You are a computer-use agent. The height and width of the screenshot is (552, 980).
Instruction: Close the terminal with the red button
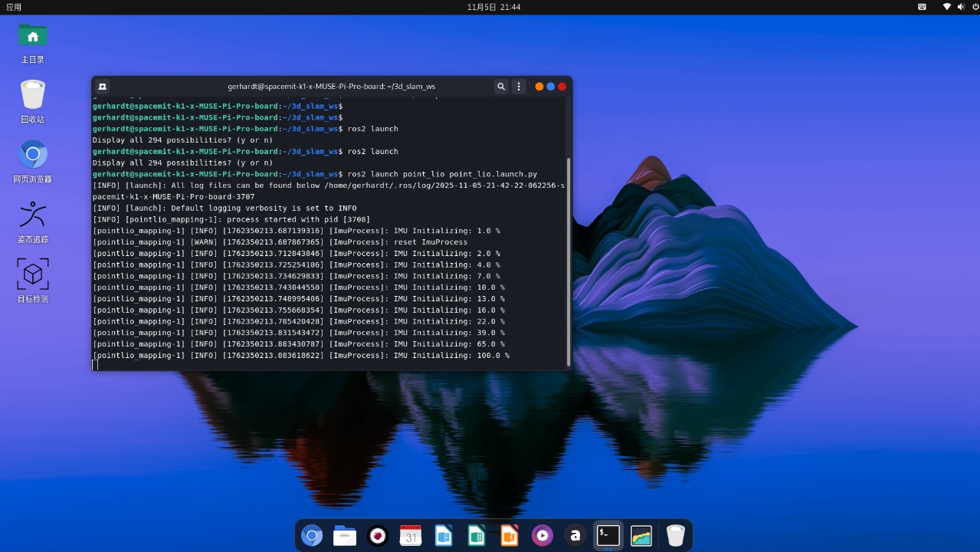coord(562,87)
